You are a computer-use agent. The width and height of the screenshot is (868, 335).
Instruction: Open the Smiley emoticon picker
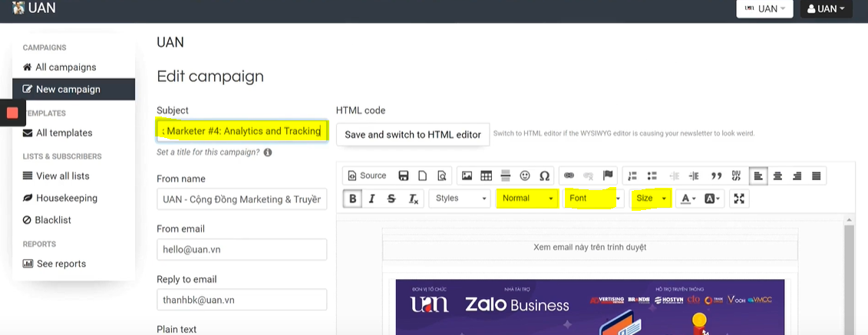[525, 176]
